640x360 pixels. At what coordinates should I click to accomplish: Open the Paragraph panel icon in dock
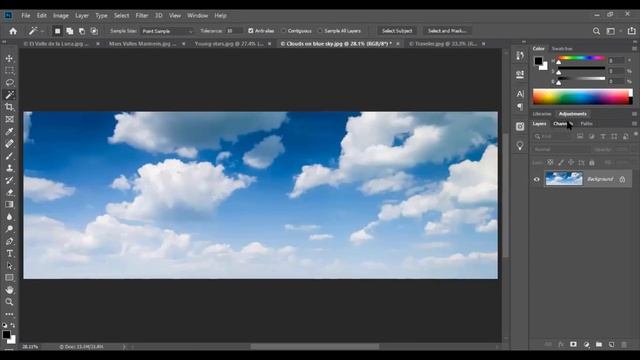(x=520, y=107)
